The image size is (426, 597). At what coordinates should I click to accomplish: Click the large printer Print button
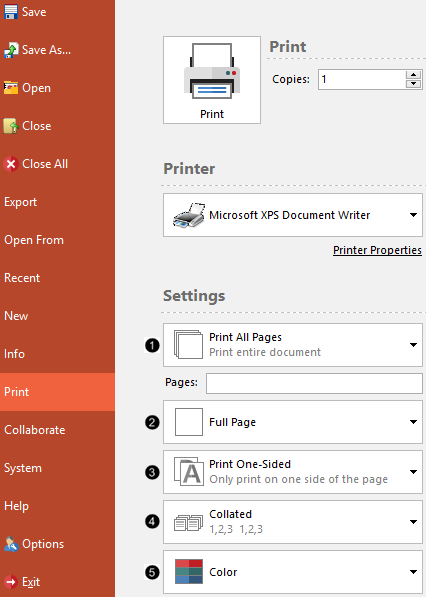click(212, 80)
